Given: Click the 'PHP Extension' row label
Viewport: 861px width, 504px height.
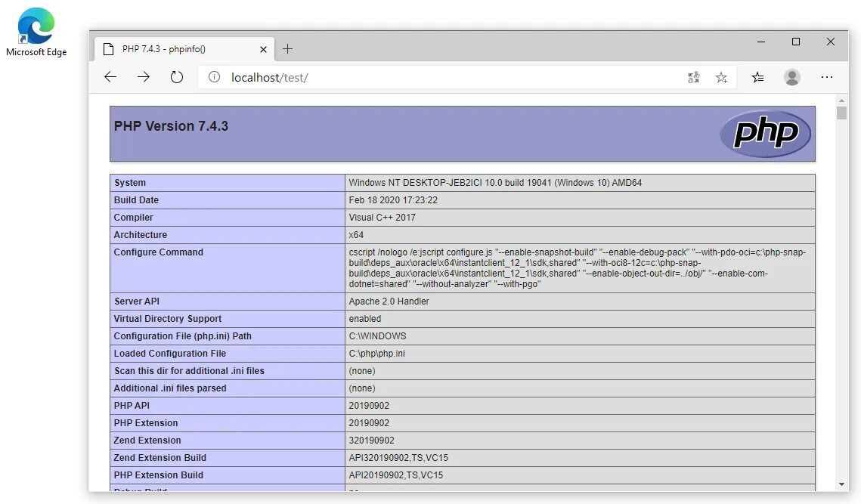Looking at the screenshot, I should 145,422.
